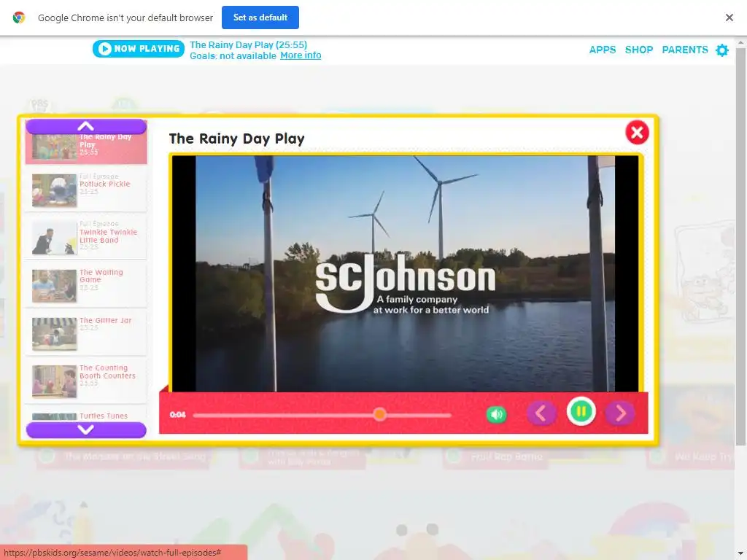
Task: Play The Glitter Jar episode
Action: pyautogui.click(x=86, y=332)
